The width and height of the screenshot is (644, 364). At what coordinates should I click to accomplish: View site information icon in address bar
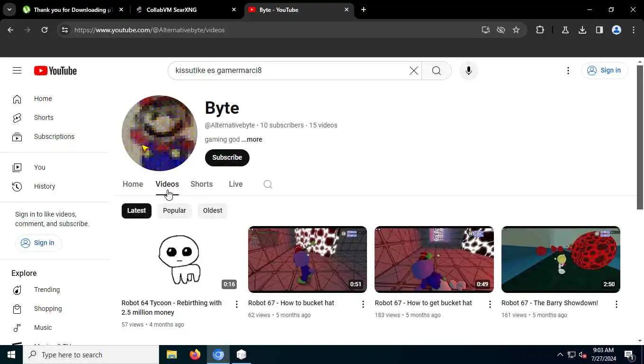tap(65, 30)
